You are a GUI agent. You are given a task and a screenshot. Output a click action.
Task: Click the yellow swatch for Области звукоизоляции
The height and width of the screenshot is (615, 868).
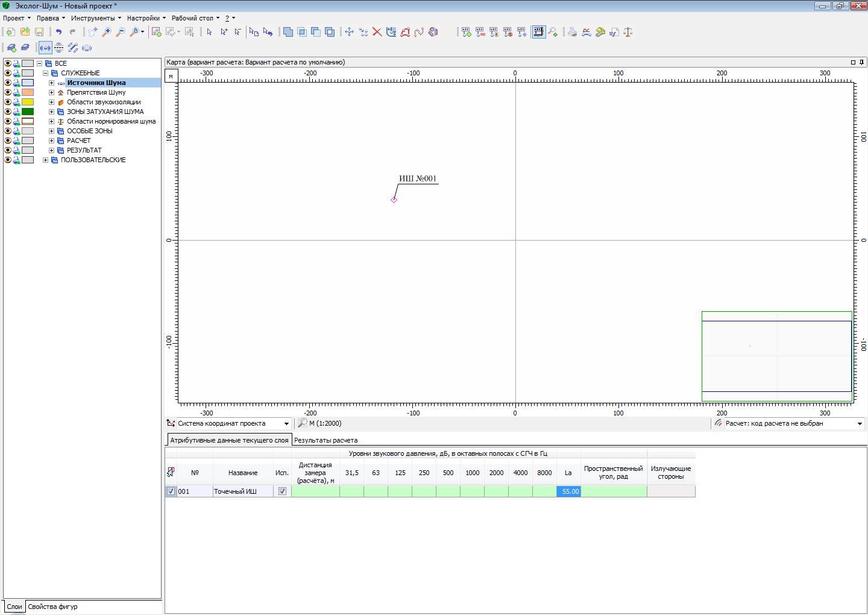[28, 102]
